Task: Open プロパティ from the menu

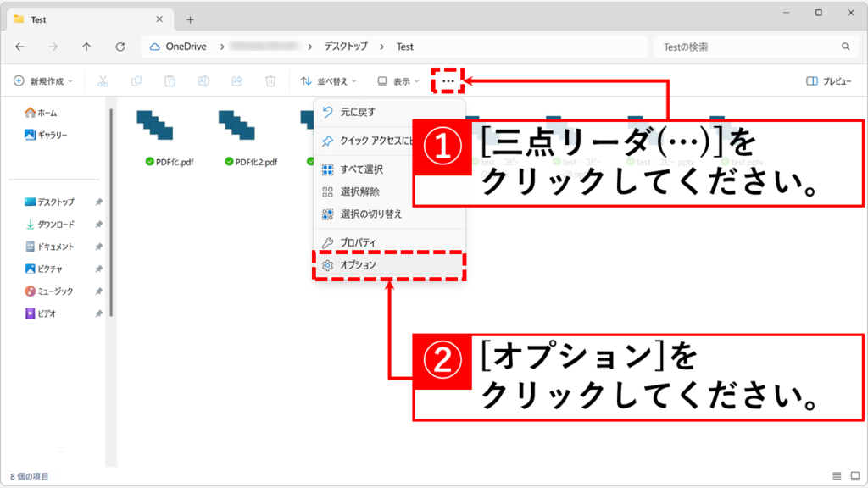Action: click(x=389, y=242)
